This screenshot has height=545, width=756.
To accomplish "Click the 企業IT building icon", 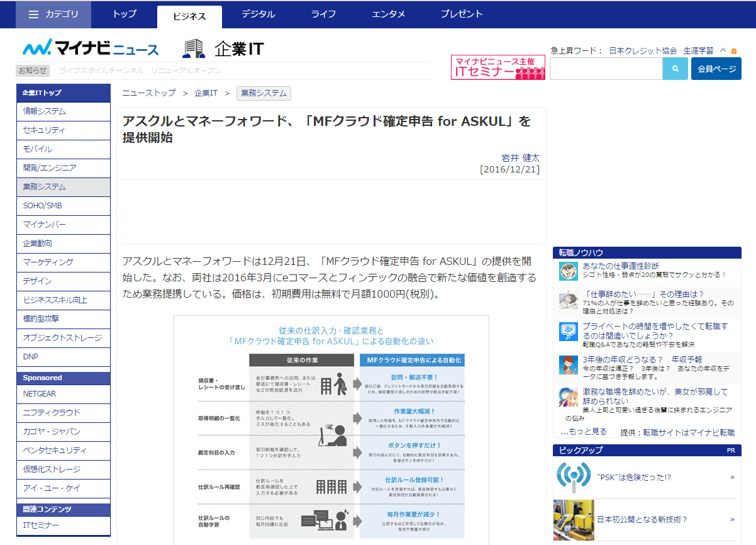I will pos(194,48).
